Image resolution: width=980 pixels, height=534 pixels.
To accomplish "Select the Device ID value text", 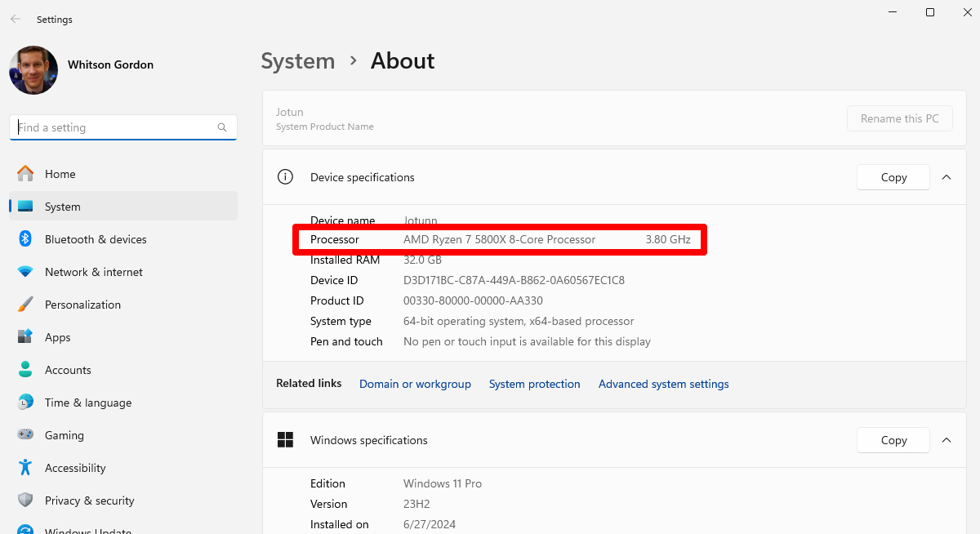I will coord(514,280).
